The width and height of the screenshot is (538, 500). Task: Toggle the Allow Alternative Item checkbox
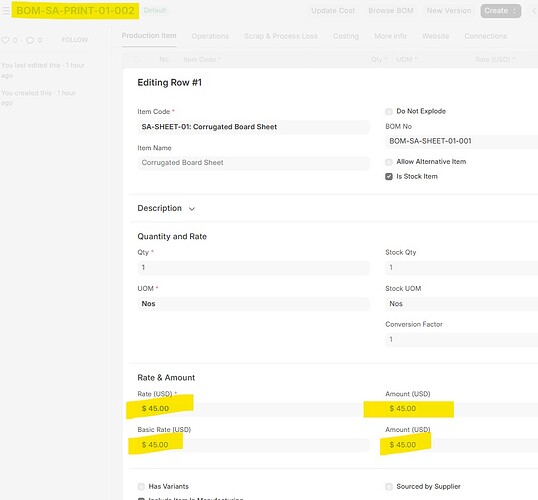tap(389, 162)
